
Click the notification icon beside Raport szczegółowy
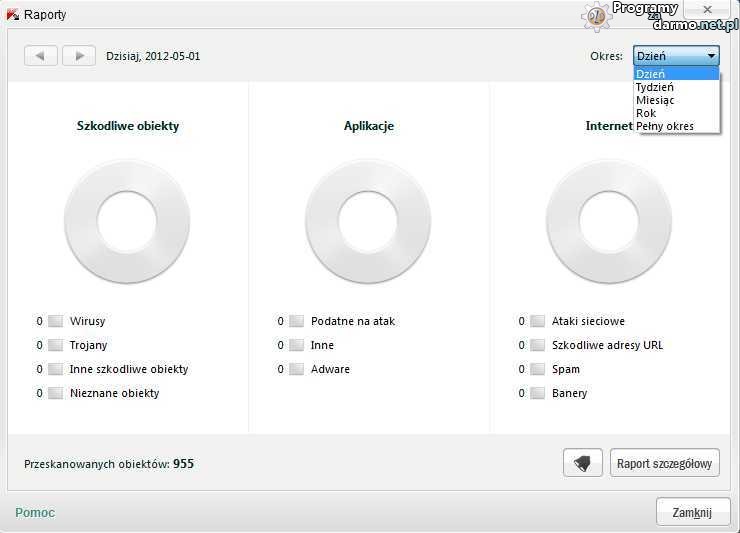point(583,463)
